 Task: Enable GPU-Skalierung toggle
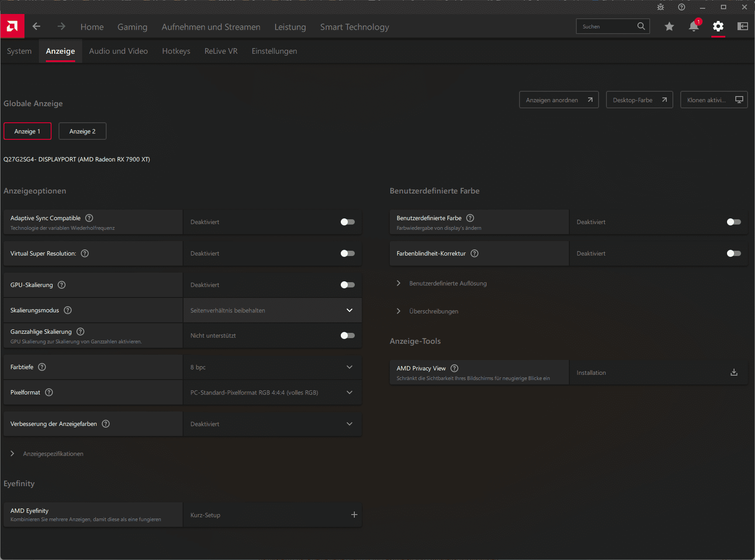coord(348,285)
